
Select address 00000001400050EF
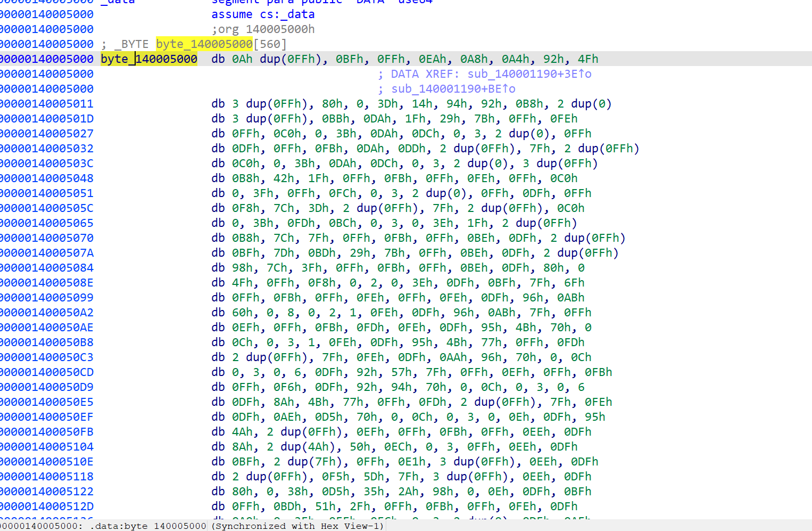(x=47, y=417)
